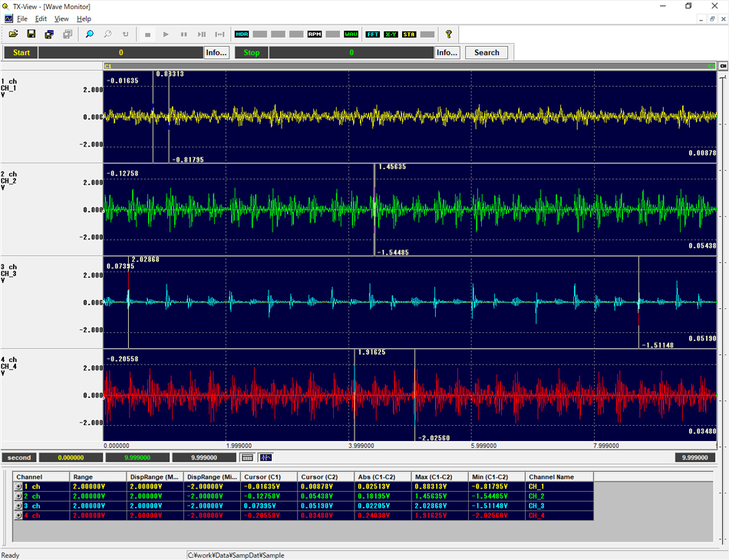729x560 pixels.
Task: Open the X-Y display view
Action: pyautogui.click(x=391, y=34)
